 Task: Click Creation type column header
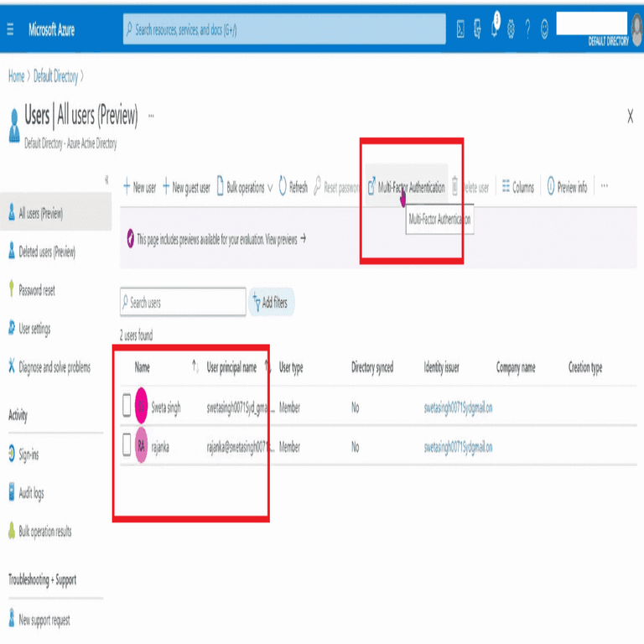584,367
